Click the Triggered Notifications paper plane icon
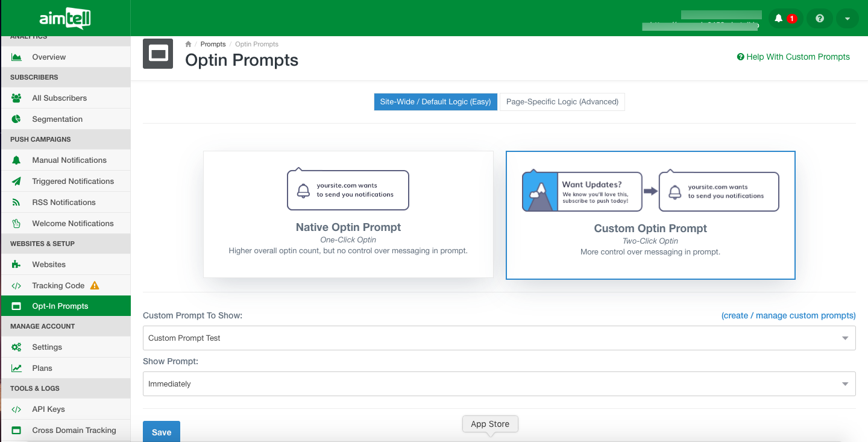Screen dimensions: 868x442 16,181
